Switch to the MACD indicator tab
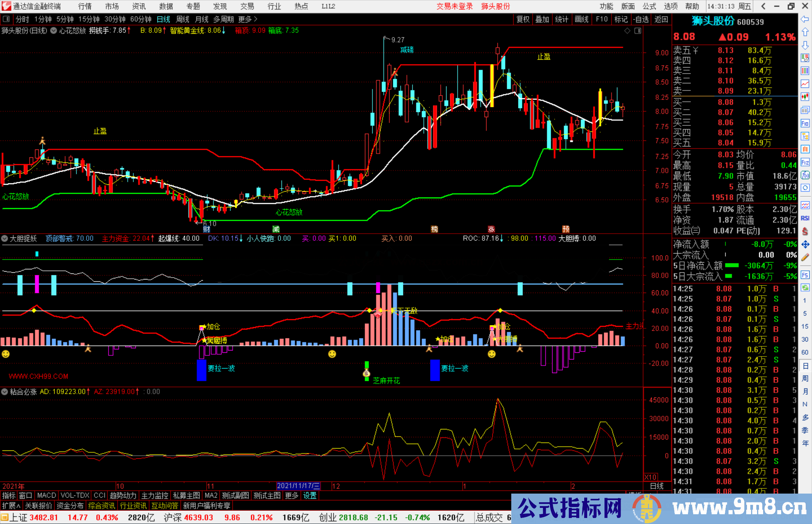This screenshot has width=812, height=524. pos(46,495)
